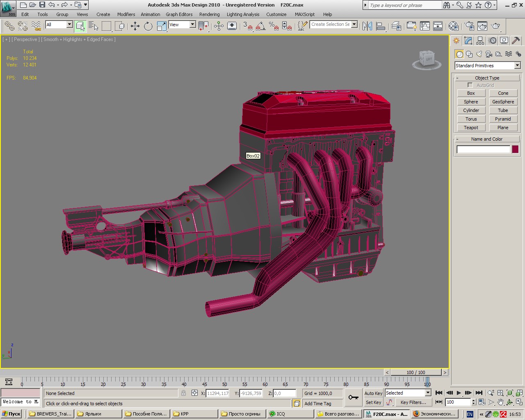Click the Select by Name icon
The height and width of the screenshot is (420, 525).
click(94, 26)
